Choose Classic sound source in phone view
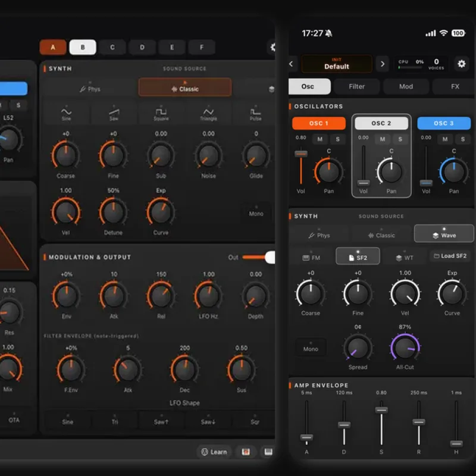The image size is (476, 476). pos(381,234)
